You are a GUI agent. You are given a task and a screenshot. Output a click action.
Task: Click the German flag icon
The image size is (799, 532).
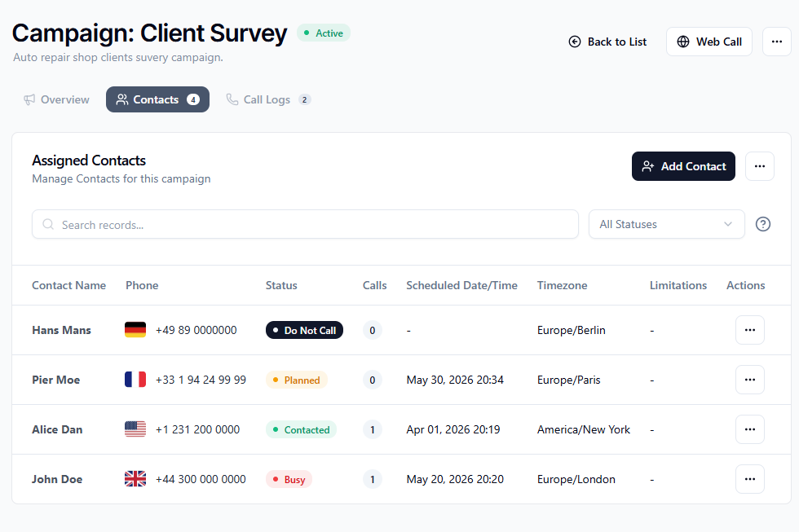click(135, 330)
